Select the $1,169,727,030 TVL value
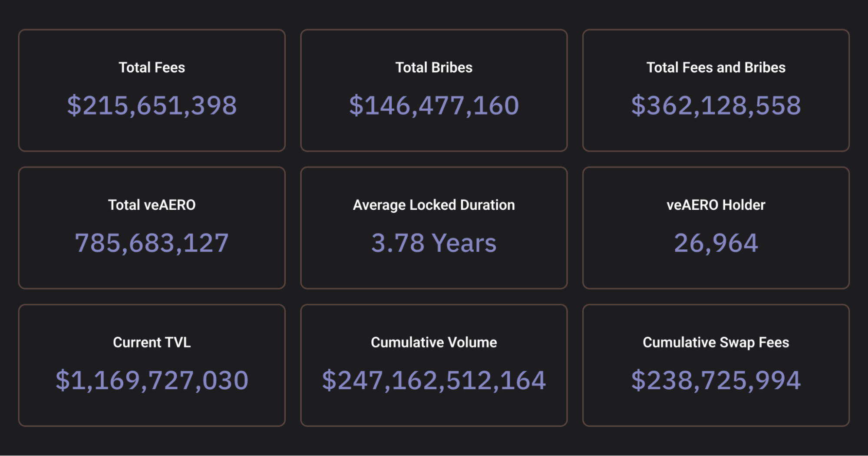Viewport: 868px width, 456px height. 152,380
